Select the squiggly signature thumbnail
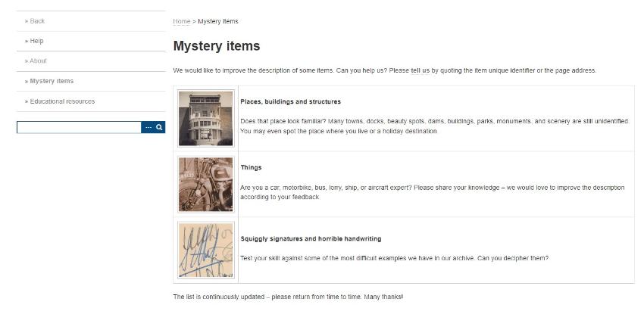This screenshot has width=644, height=314. point(205,250)
